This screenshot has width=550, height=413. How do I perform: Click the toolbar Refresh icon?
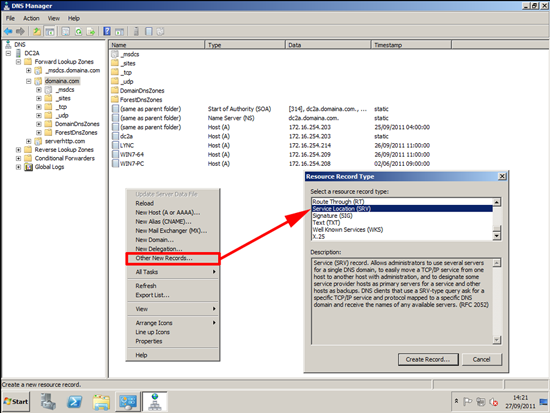click(x=79, y=32)
